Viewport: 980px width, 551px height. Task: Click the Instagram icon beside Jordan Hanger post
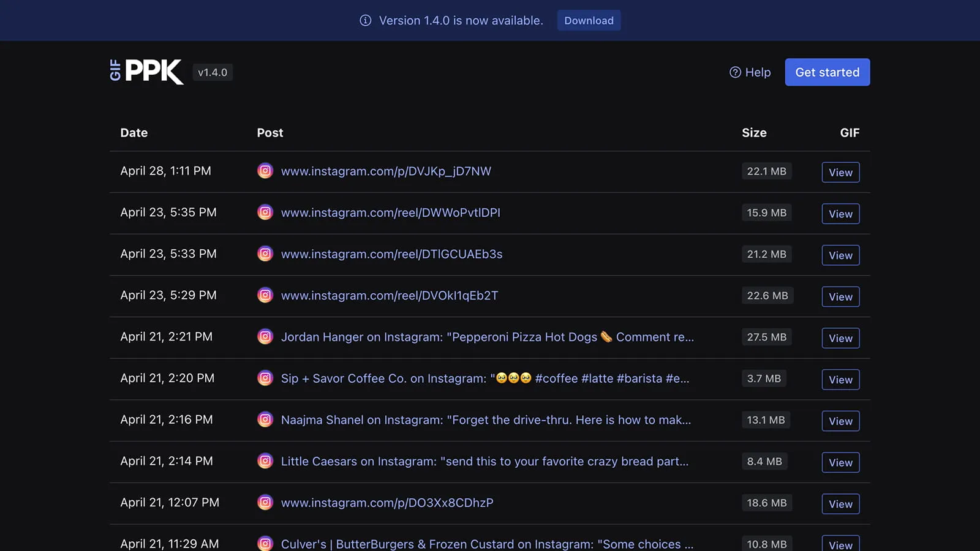(265, 337)
